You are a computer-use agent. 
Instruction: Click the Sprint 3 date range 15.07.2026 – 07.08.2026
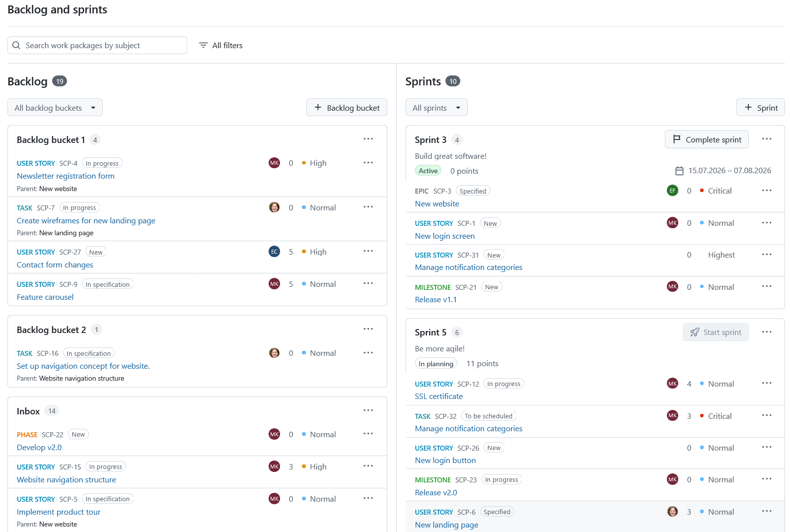click(x=730, y=171)
